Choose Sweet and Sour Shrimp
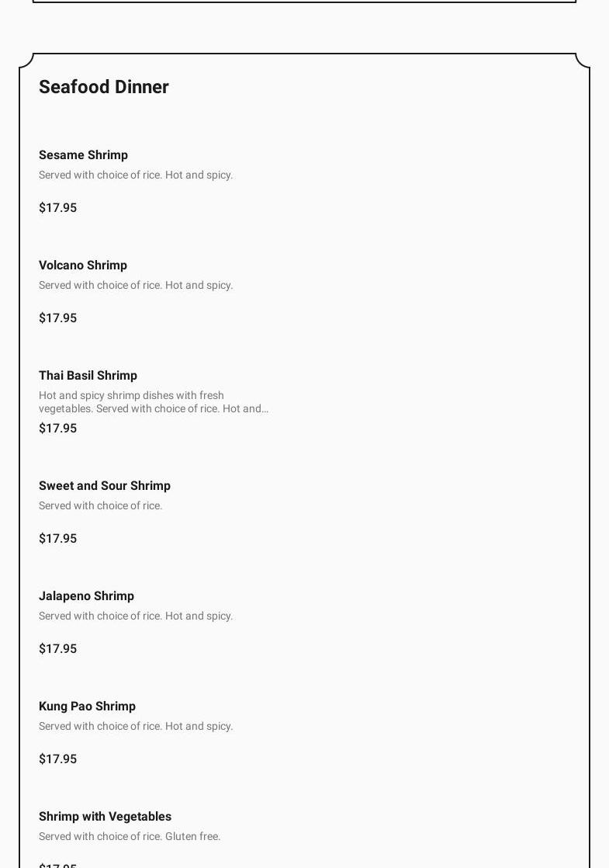The height and width of the screenshot is (868, 609). (105, 486)
